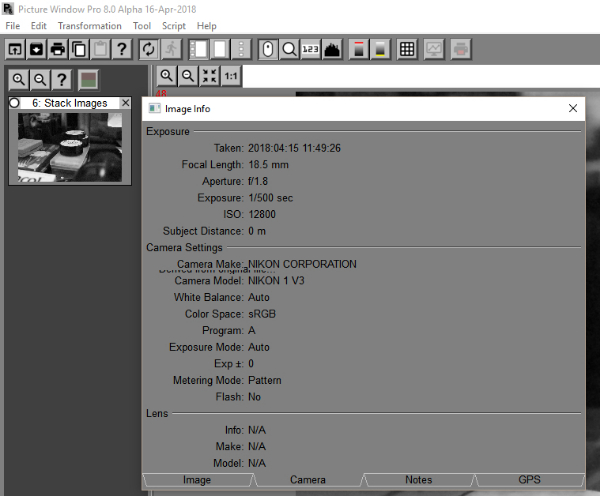This screenshot has width=600, height=496.
Task: Click the refresh arrows toolbar icon
Action: tap(149, 49)
